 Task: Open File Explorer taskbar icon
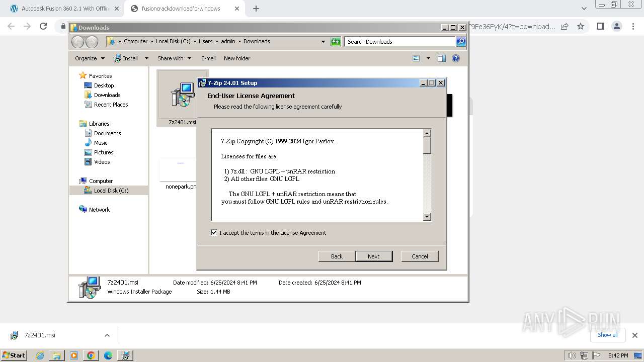(57, 355)
